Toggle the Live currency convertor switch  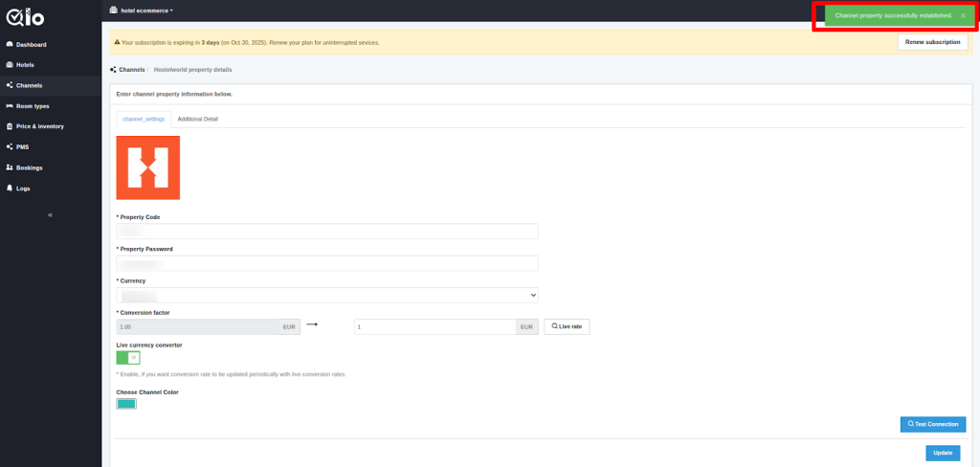pyautogui.click(x=128, y=358)
